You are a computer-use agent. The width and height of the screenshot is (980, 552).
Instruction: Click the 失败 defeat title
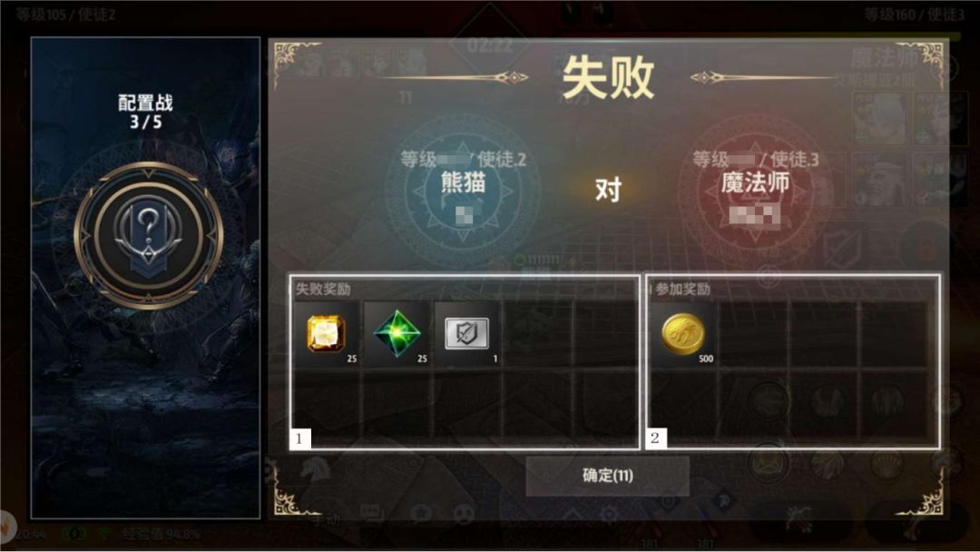pos(608,77)
